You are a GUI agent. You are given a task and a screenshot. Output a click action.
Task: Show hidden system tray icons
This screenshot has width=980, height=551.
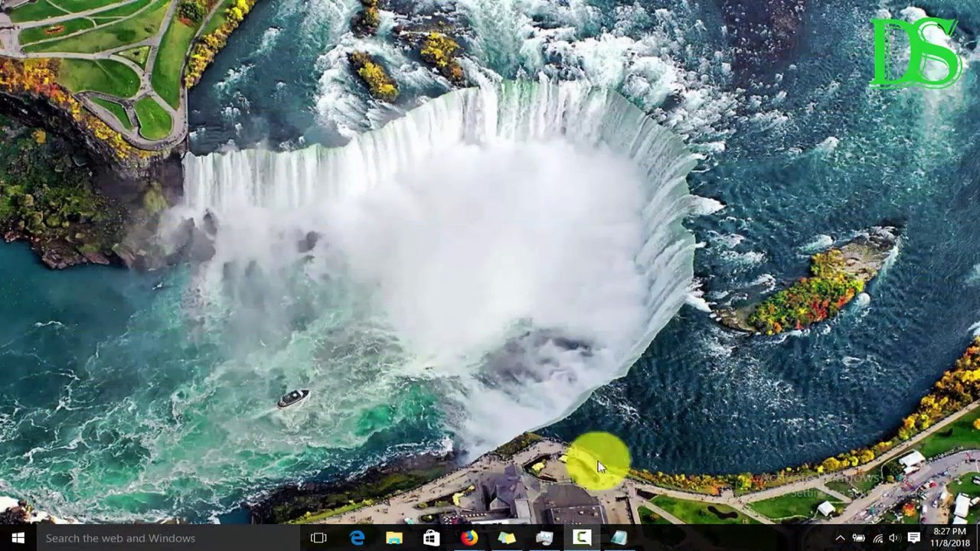840,538
